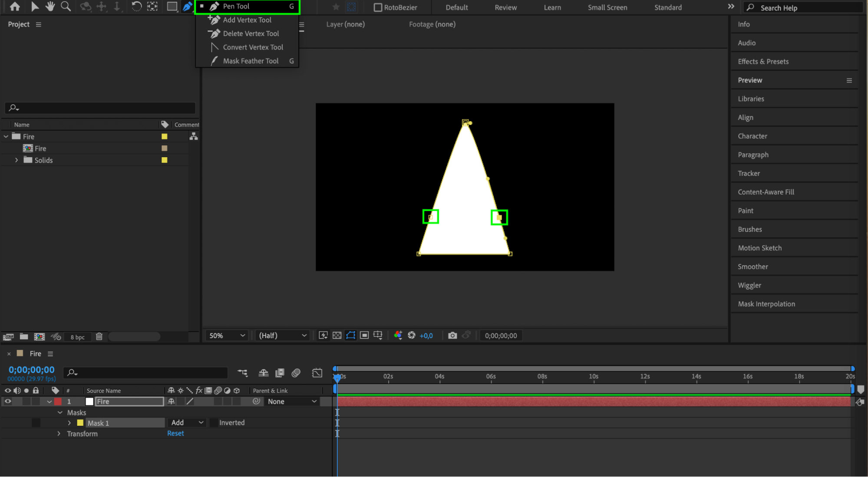Image resolution: width=868 pixels, height=477 pixels.
Task: Select the Rotation tool
Action: pyautogui.click(x=136, y=7)
